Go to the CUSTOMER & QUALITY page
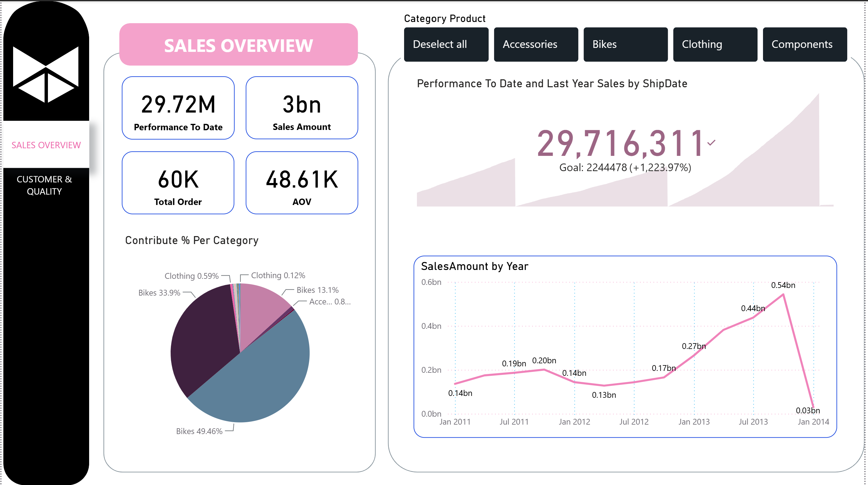868x485 pixels. click(45, 185)
